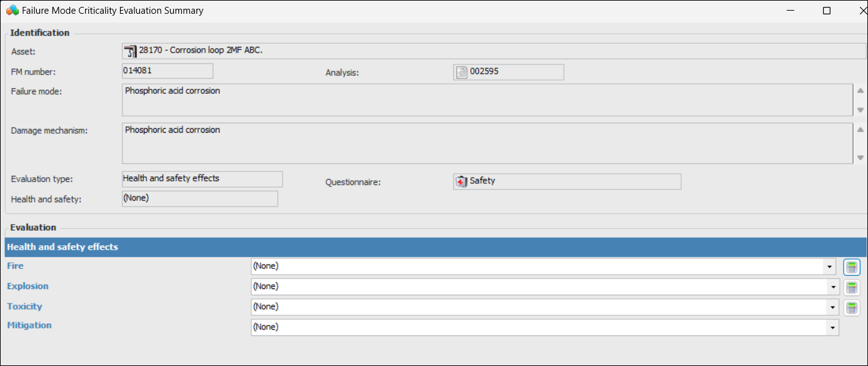
Task: Click the blue Mitigation label
Action: pos(29,325)
